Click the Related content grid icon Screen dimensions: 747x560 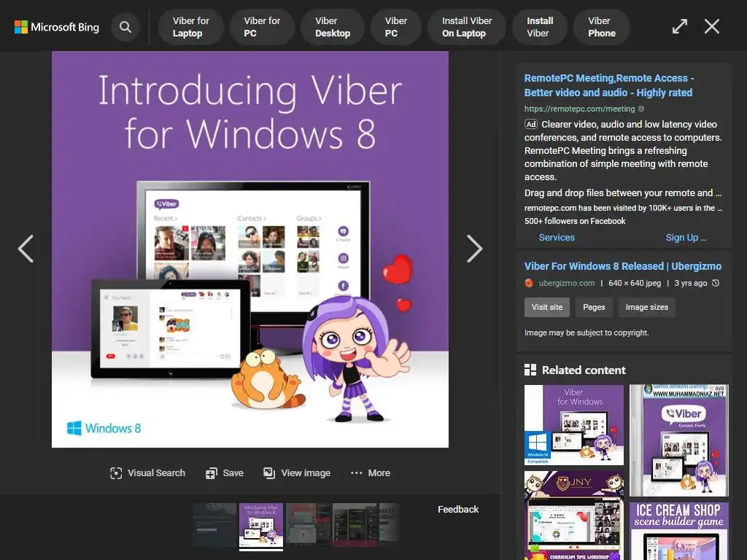tap(530, 370)
